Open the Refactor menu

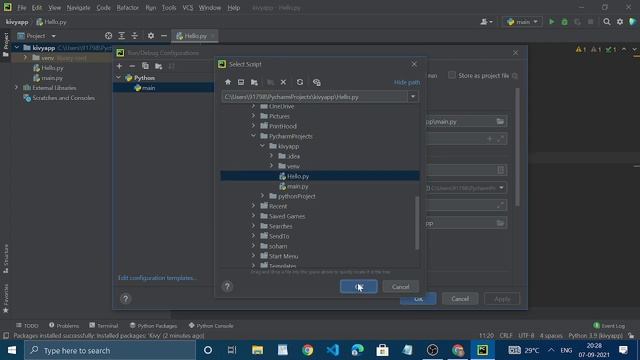(x=127, y=8)
